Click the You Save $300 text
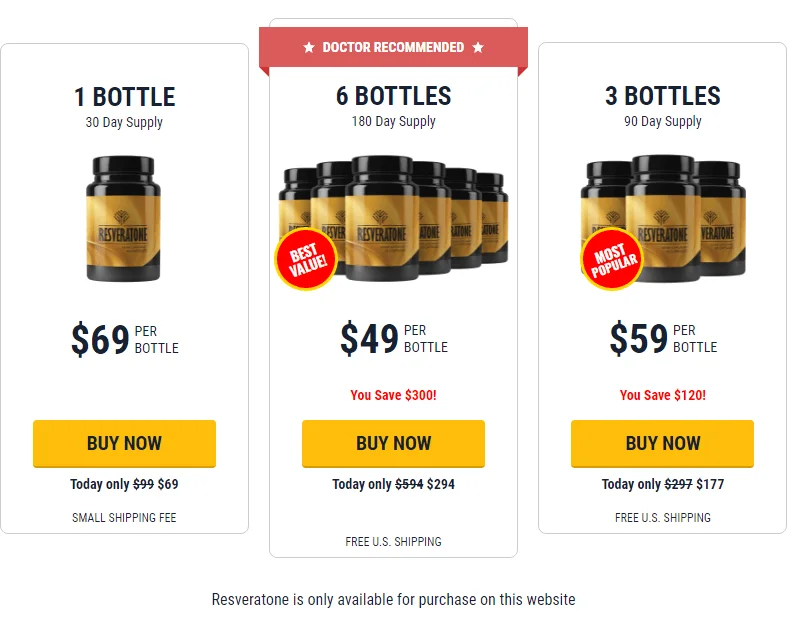 tap(393, 395)
